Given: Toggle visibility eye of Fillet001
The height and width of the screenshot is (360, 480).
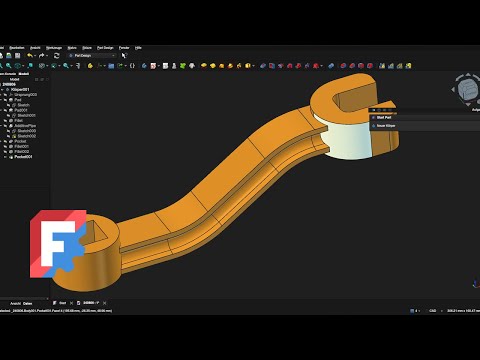Looking at the screenshot, I should point(6,146).
